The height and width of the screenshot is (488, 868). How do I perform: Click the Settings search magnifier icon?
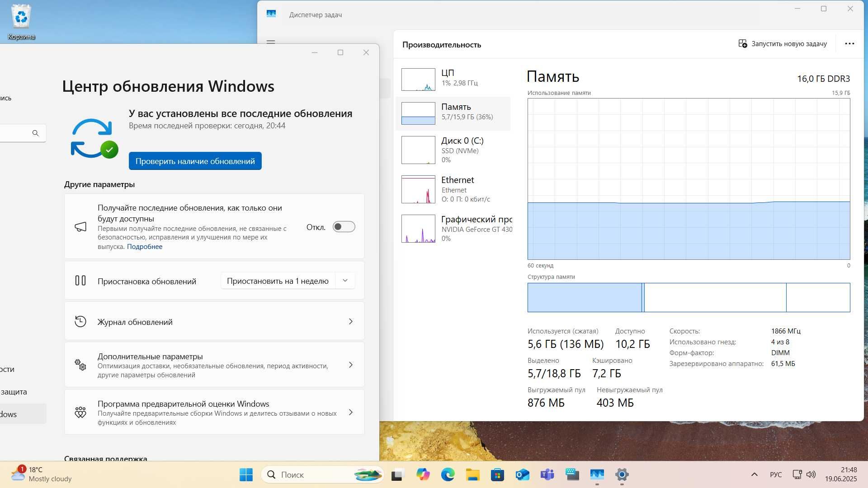point(35,133)
